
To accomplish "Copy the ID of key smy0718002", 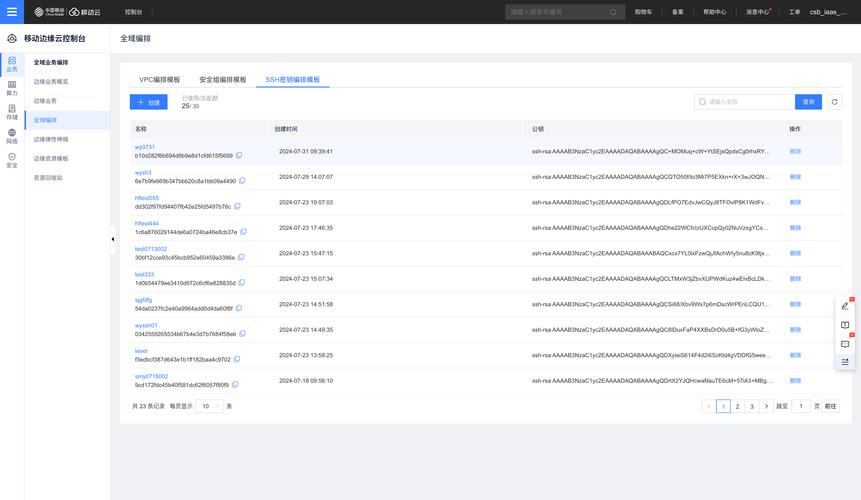I will click(x=235, y=385).
